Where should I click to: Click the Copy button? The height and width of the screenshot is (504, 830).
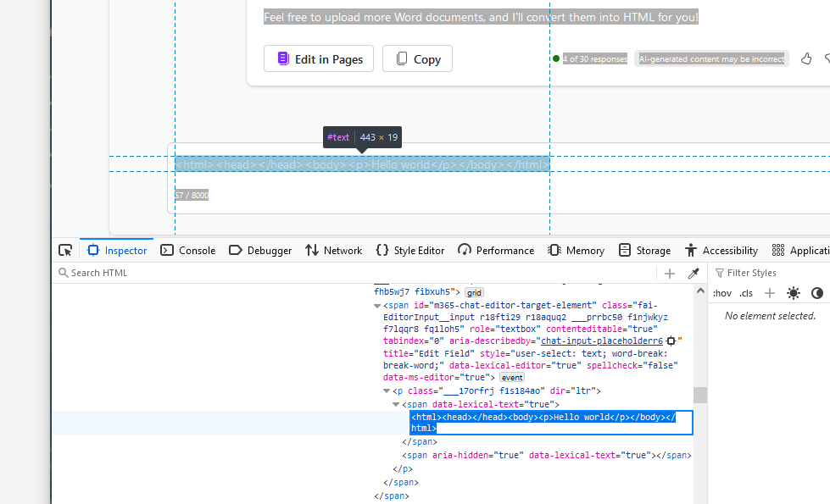[417, 58]
